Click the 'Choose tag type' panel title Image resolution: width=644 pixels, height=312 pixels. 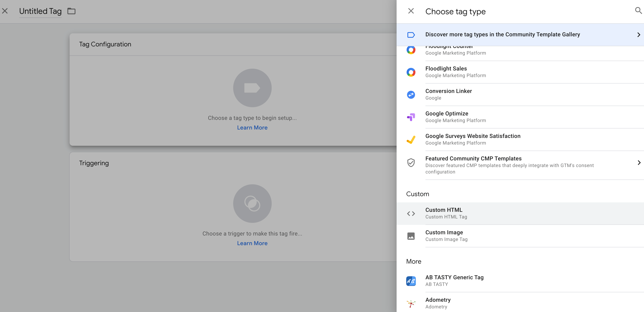click(455, 11)
